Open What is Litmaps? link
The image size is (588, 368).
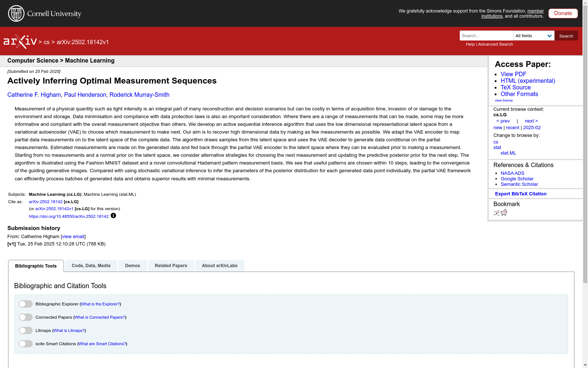(69, 330)
